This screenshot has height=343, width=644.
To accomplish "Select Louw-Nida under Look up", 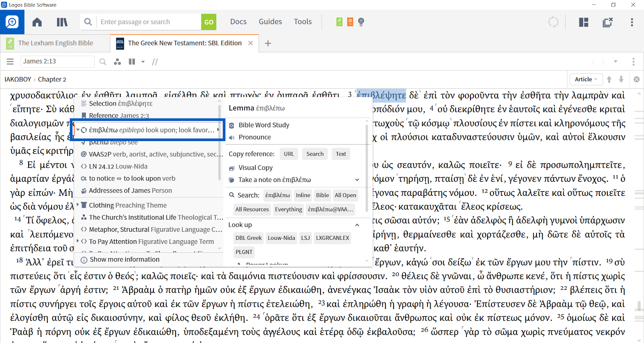I will tap(281, 238).
